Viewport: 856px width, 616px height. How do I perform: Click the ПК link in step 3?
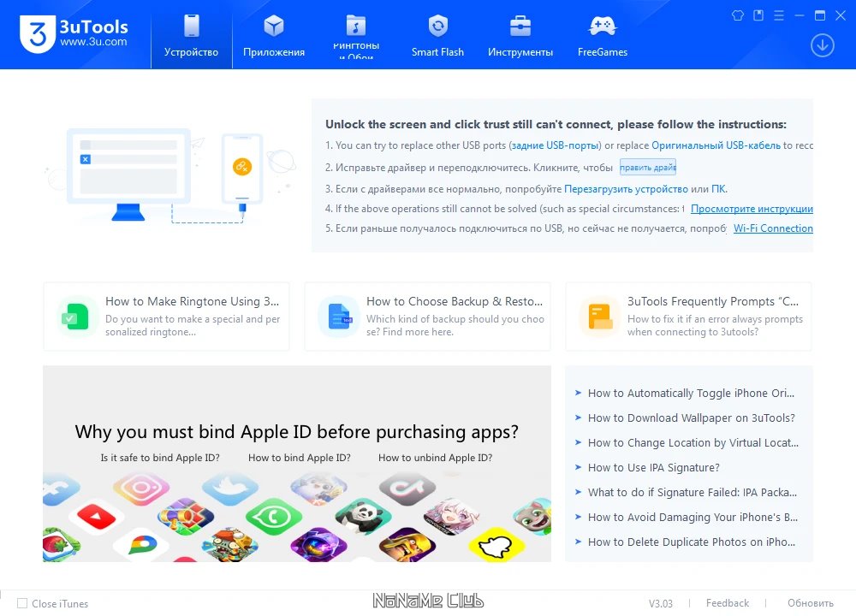(718, 189)
